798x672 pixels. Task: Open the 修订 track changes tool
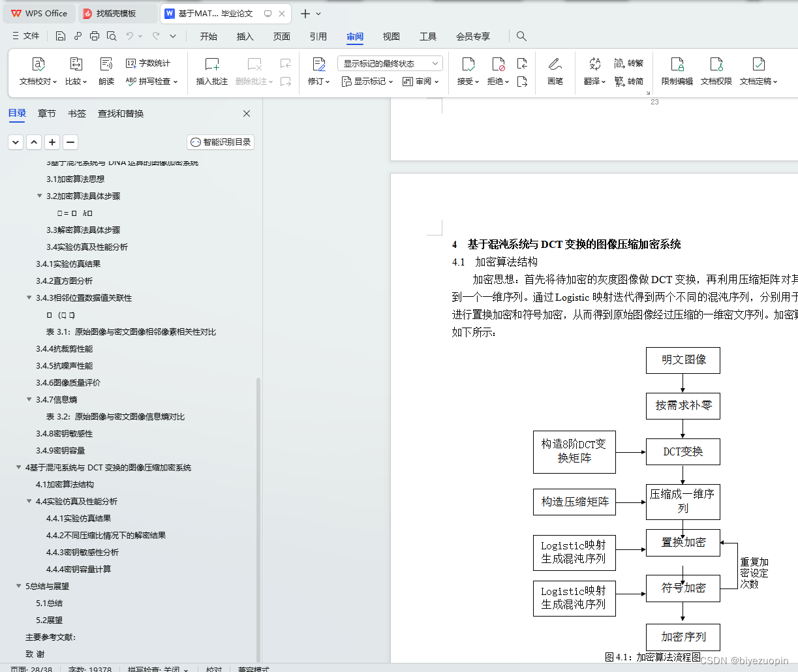point(318,72)
